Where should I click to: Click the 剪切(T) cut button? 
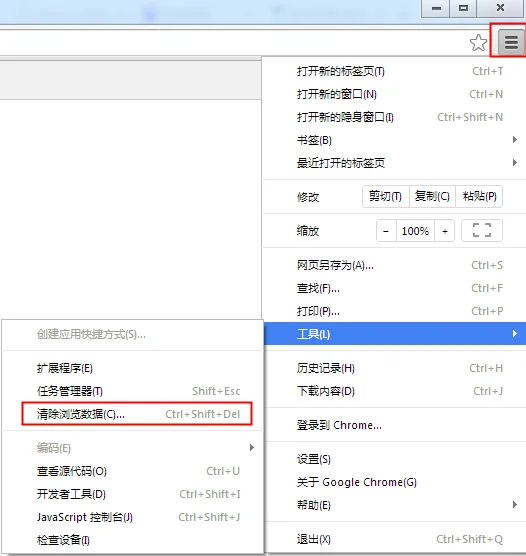pos(386,196)
